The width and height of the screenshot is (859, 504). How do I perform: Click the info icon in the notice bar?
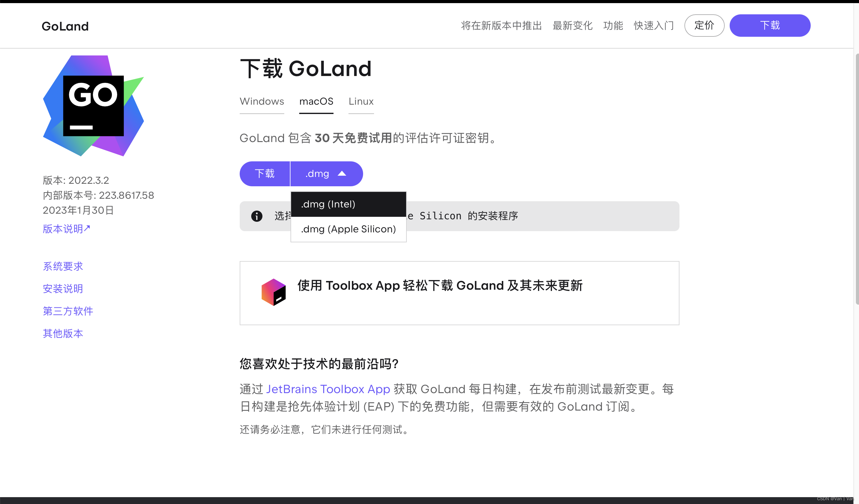tap(257, 216)
